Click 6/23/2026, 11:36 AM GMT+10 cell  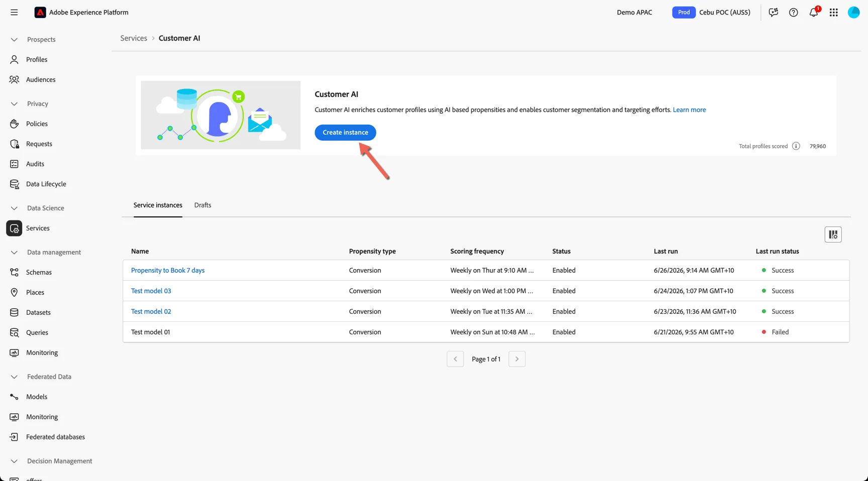point(695,312)
